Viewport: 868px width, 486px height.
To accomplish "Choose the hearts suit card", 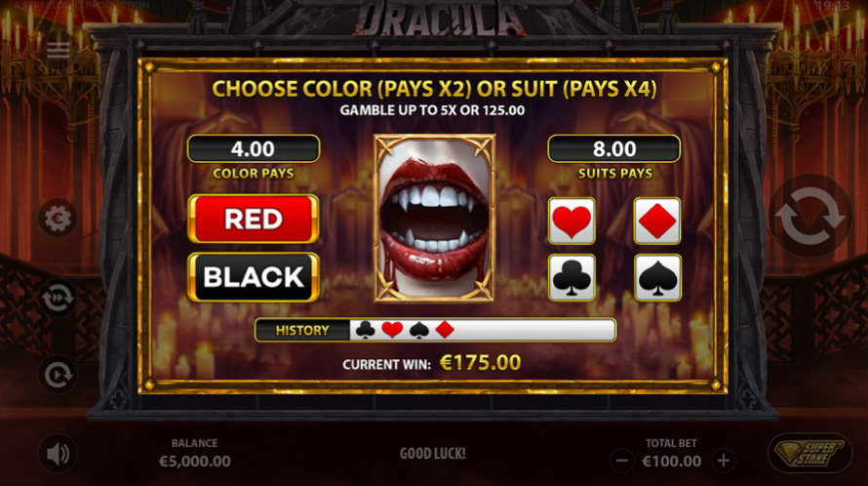I will [572, 221].
